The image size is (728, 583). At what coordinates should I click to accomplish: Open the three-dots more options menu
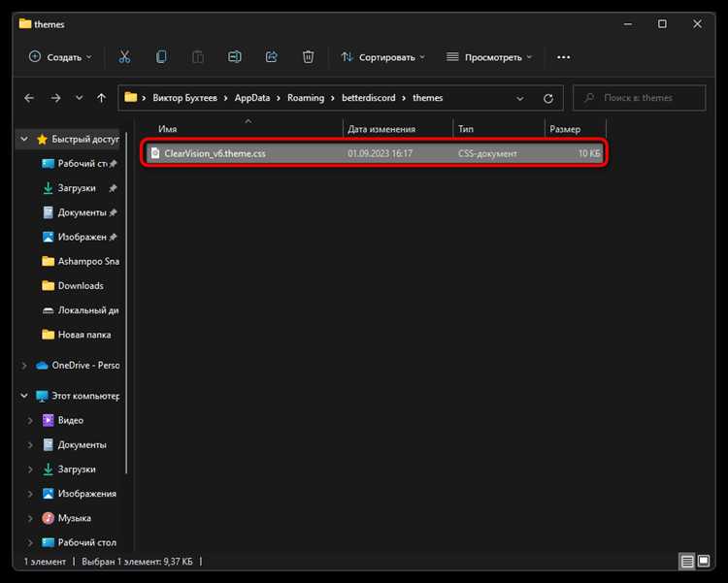[x=564, y=57]
